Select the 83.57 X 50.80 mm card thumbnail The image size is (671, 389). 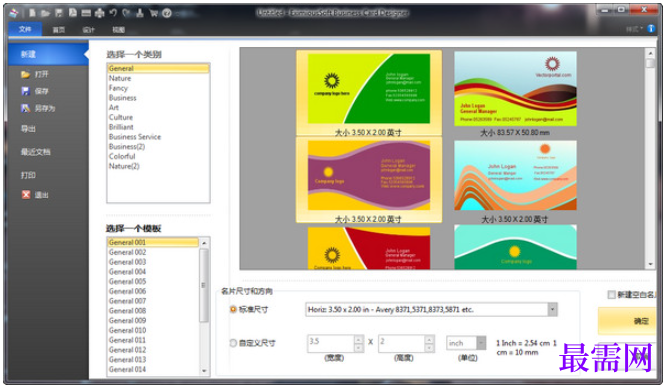pyautogui.click(x=515, y=89)
